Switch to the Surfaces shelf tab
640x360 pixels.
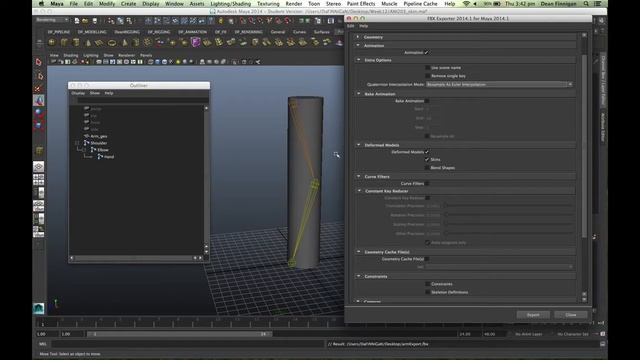click(322, 32)
